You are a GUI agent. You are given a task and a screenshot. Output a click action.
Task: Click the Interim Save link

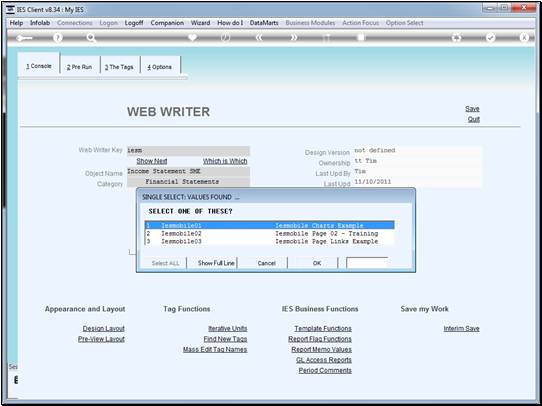461,329
